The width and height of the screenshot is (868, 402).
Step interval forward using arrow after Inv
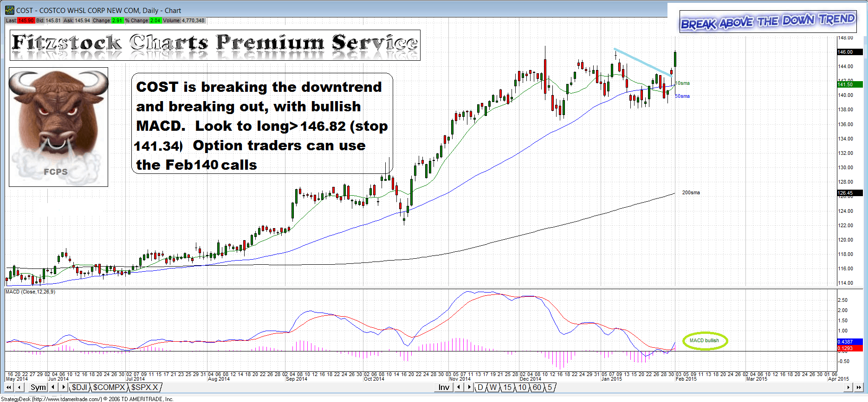pos(469,387)
